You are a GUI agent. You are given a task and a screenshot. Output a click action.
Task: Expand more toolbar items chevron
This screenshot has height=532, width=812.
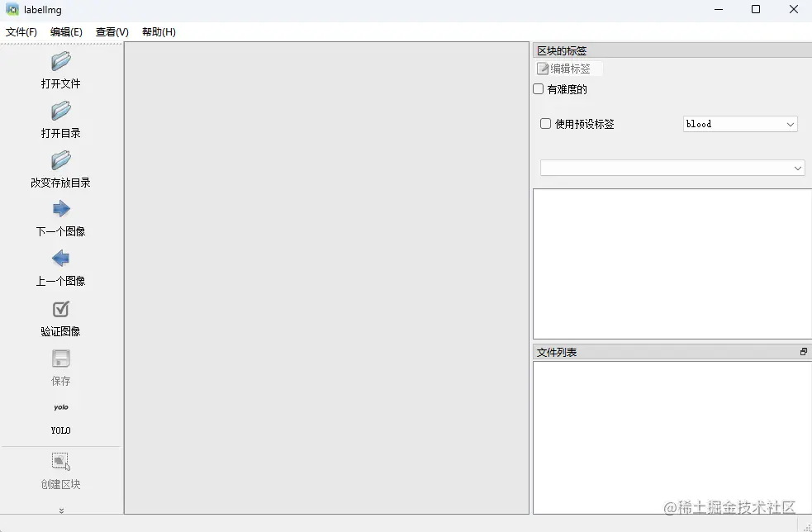(61, 511)
